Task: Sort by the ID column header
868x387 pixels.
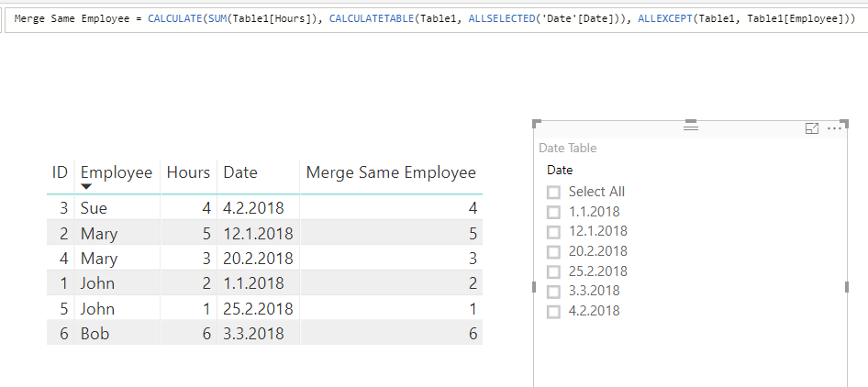Action: point(60,172)
